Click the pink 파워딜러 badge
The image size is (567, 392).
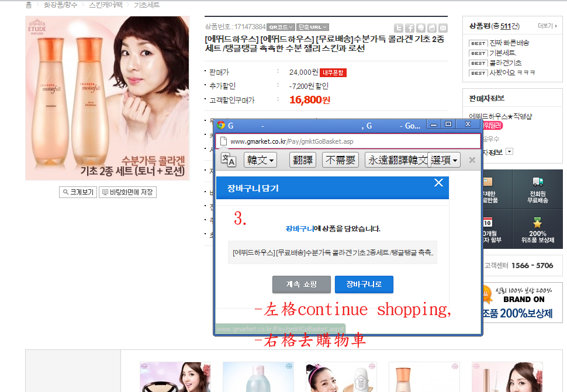click(x=492, y=126)
